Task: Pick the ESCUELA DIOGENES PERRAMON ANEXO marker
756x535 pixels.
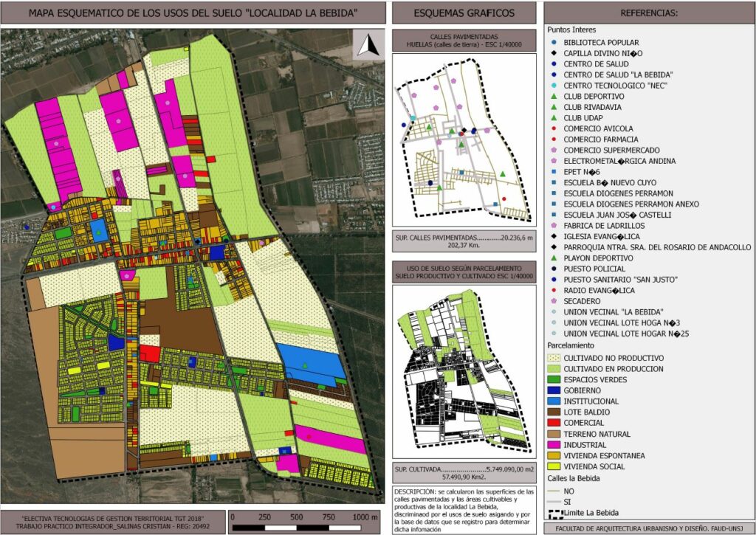Action: coord(554,204)
